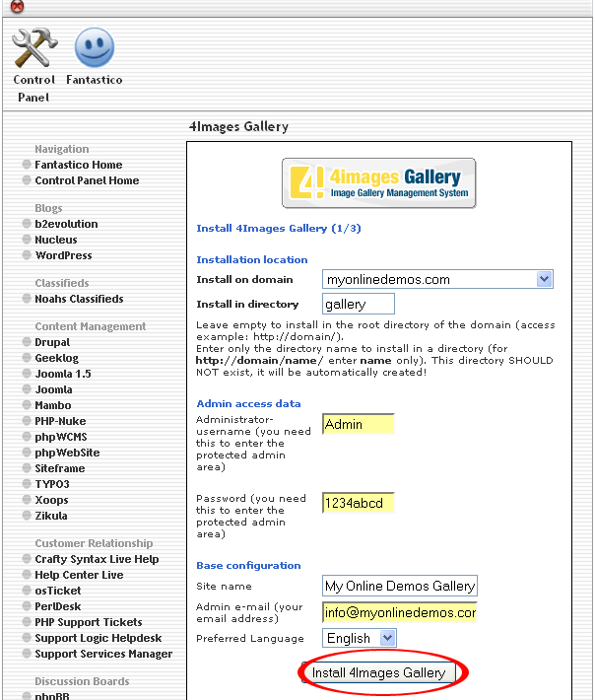This screenshot has width=595, height=700.
Task: Select Nucleus under Blogs
Action: point(56,240)
